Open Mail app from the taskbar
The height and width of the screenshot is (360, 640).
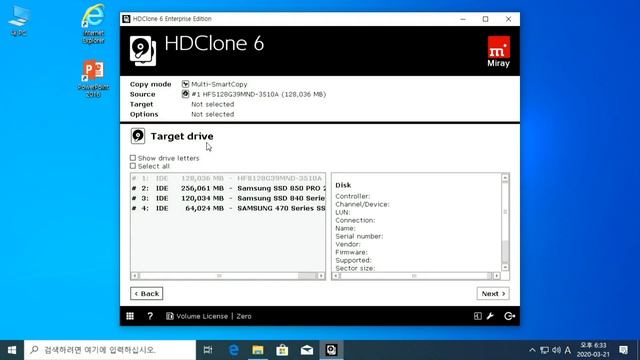(307, 350)
